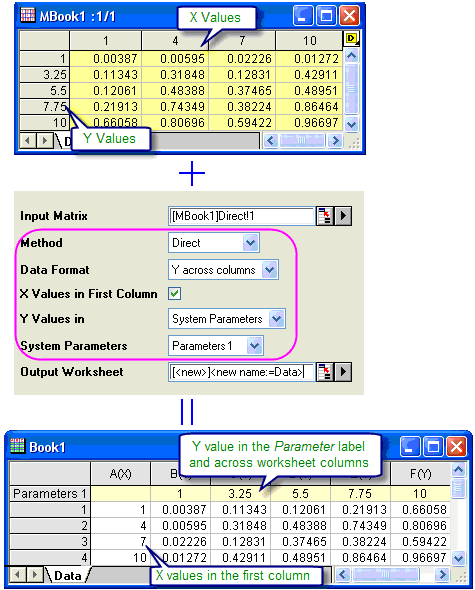475x590 pixels.
Task: Click the range selector icon beside Input Matrix
Action: point(324,216)
